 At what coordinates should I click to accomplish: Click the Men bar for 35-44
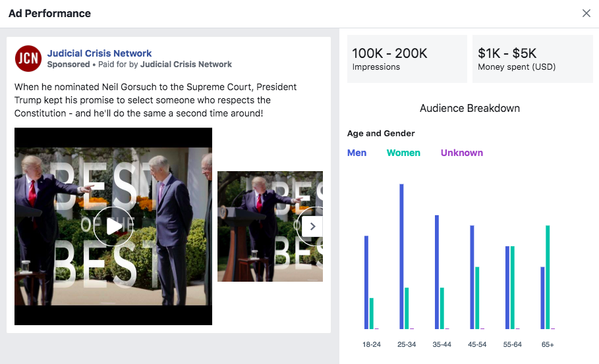(437, 272)
